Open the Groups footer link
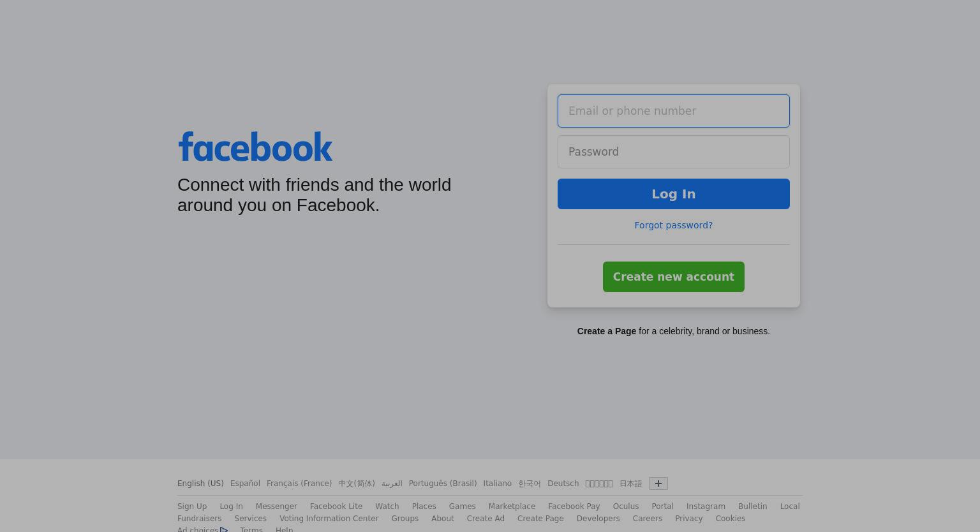The width and height of the screenshot is (980, 532). pyautogui.click(x=405, y=519)
